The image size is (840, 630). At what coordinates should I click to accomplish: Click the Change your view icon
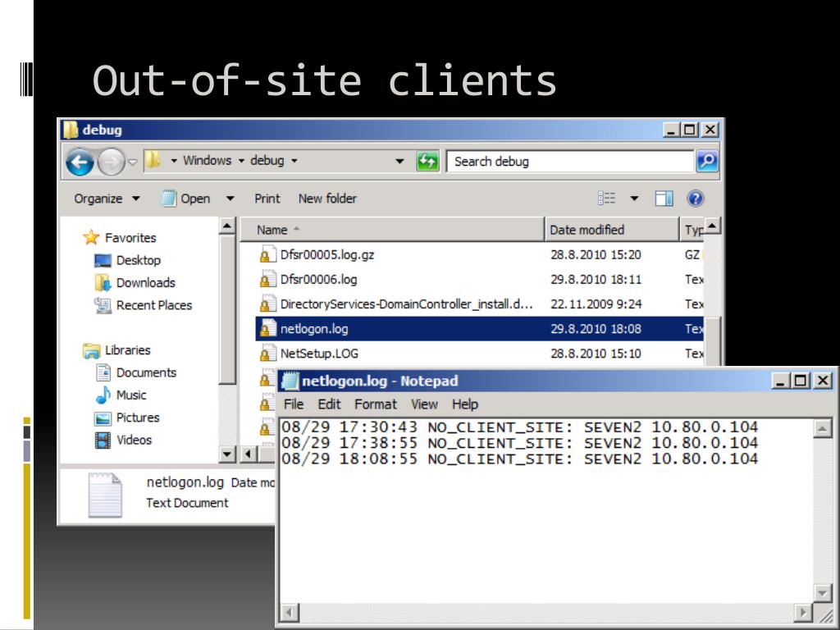pos(606,199)
